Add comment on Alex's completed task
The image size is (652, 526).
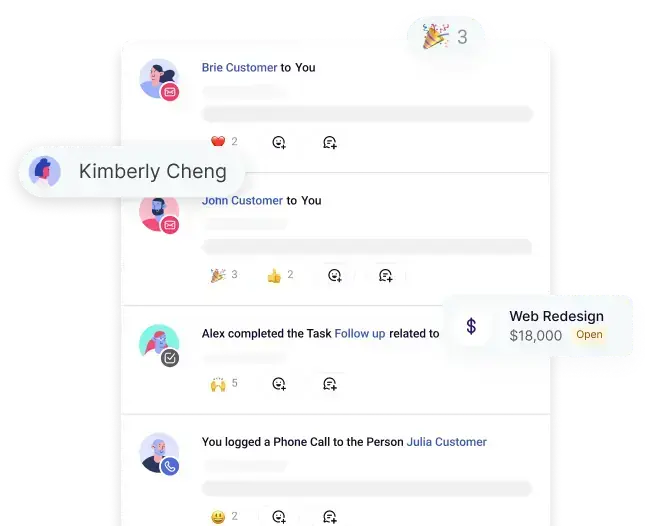pos(330,383)
